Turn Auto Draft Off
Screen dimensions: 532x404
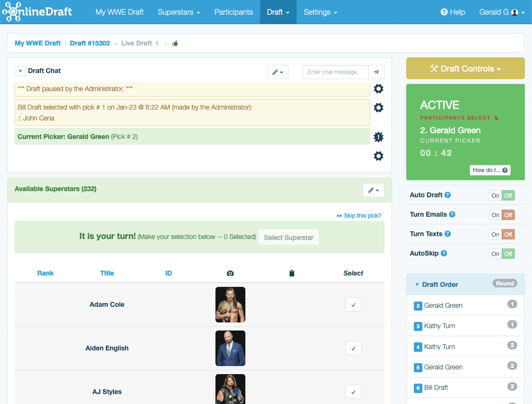[x=508, y=195]
